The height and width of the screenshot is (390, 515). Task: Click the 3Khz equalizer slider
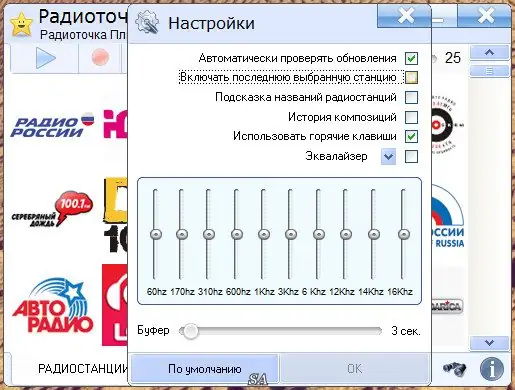291,234
